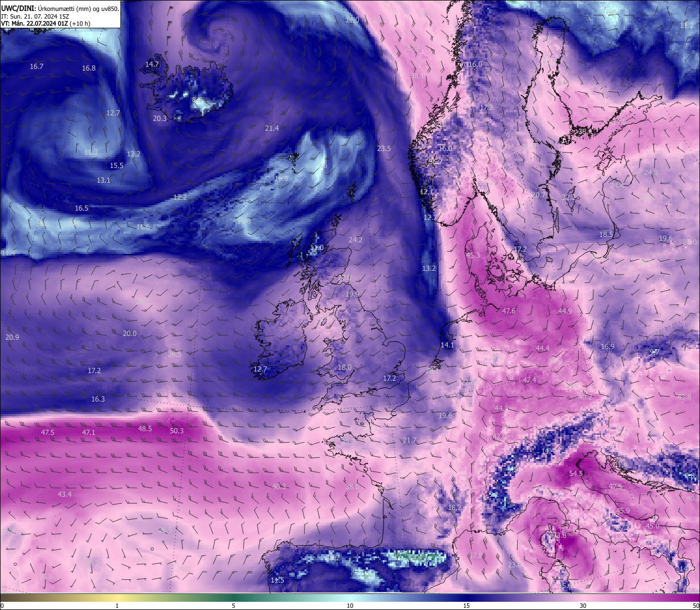Image resolution: width=700 pixels, height=610 pixels.
Task: Click the 45.9 value label
Action: coord(623,510)
